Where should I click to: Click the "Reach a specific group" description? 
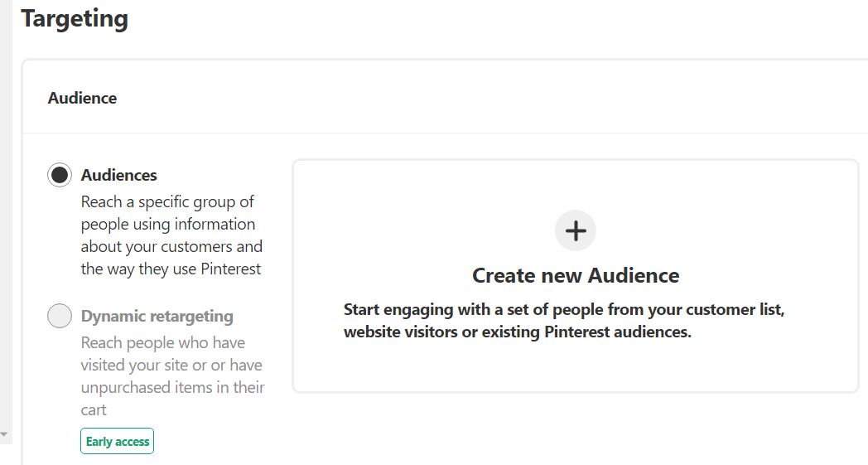(x=167, y=202)
